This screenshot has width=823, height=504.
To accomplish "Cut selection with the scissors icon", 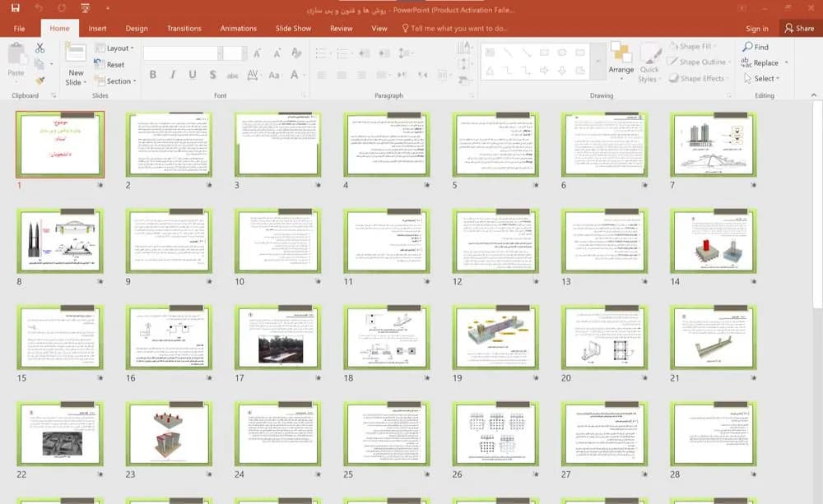I will tap(40, 48).
